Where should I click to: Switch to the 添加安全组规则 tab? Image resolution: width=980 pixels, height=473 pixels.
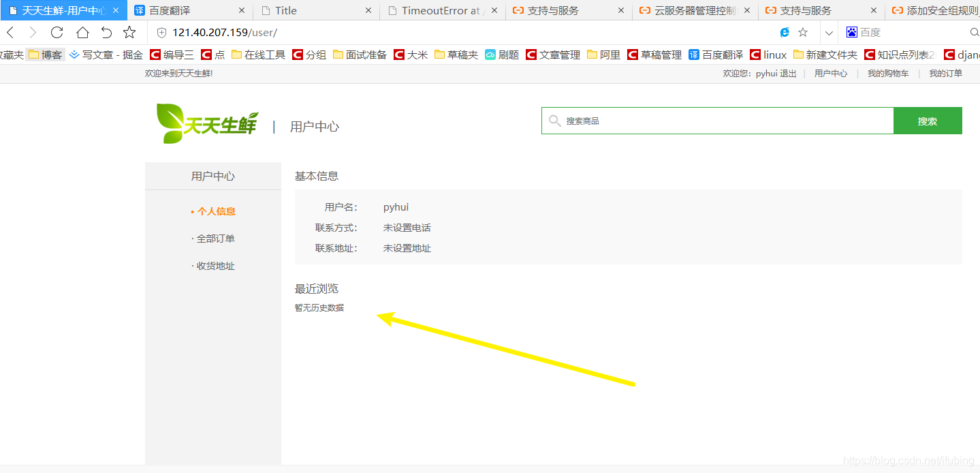(933, 10)
